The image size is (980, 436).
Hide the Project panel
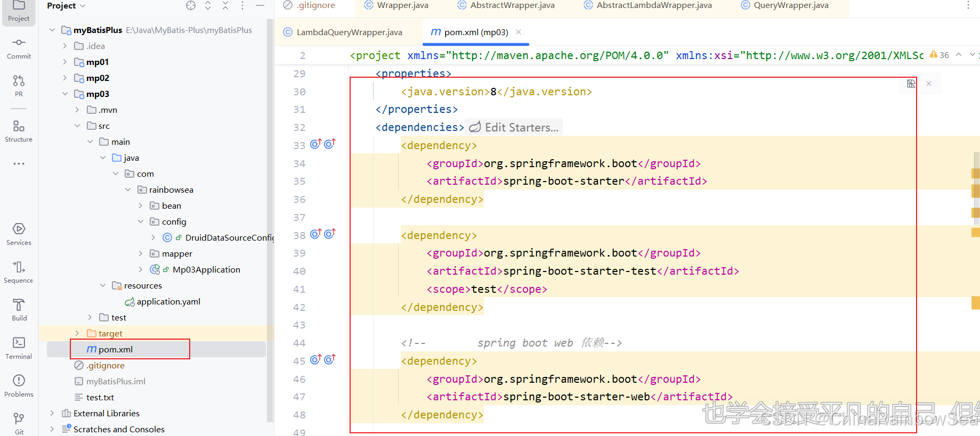click(260, 5)
